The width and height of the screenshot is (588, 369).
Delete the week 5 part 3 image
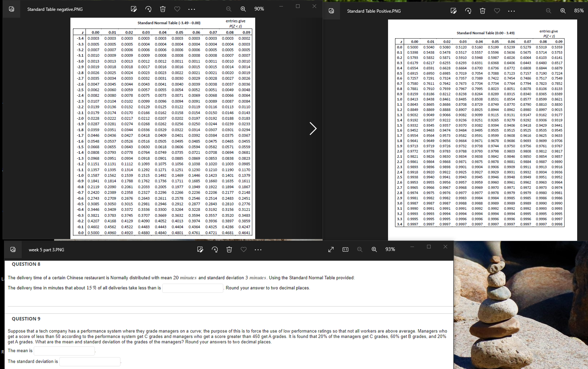click(229, 249)
